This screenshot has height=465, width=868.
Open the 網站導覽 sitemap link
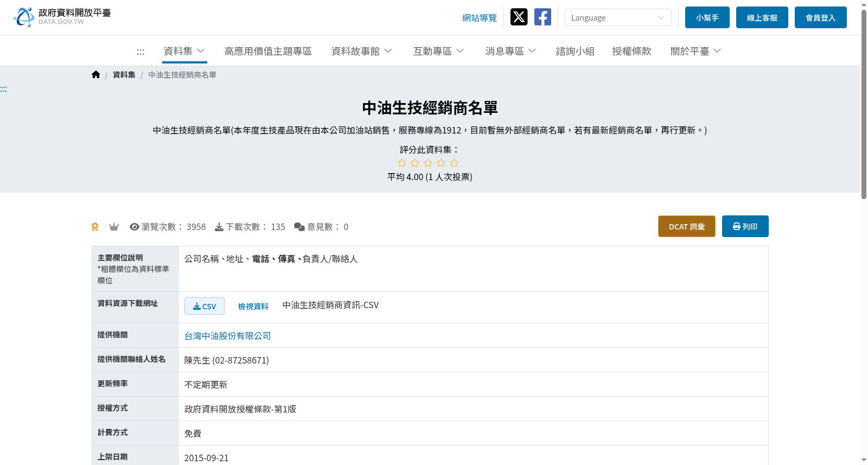click(480, 18)
